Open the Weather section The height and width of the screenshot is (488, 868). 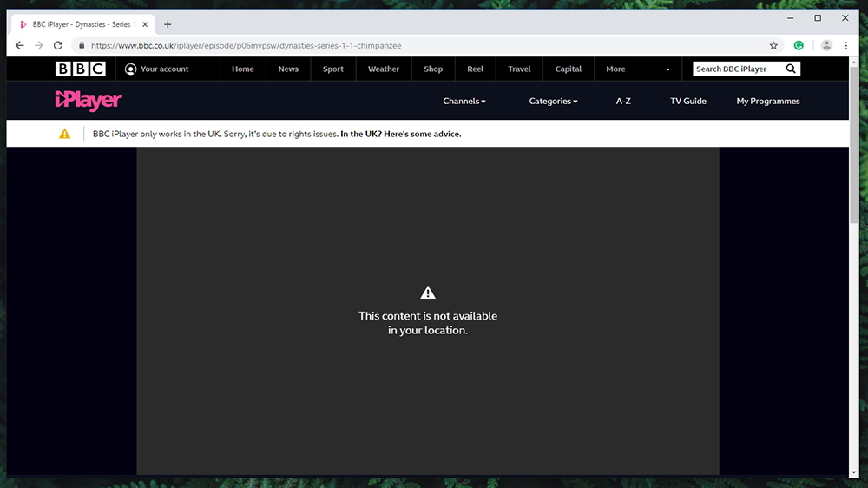point(384,69)
